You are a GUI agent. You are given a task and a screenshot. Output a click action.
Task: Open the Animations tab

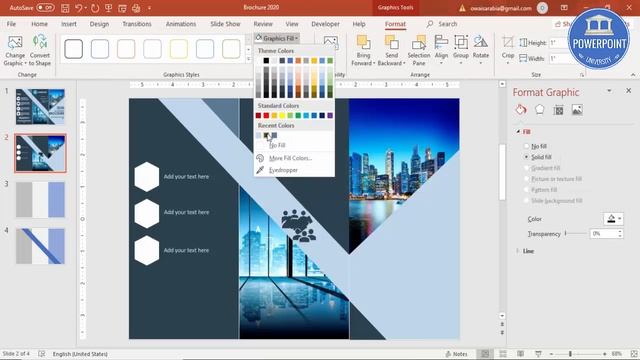(x=181, y=24)
